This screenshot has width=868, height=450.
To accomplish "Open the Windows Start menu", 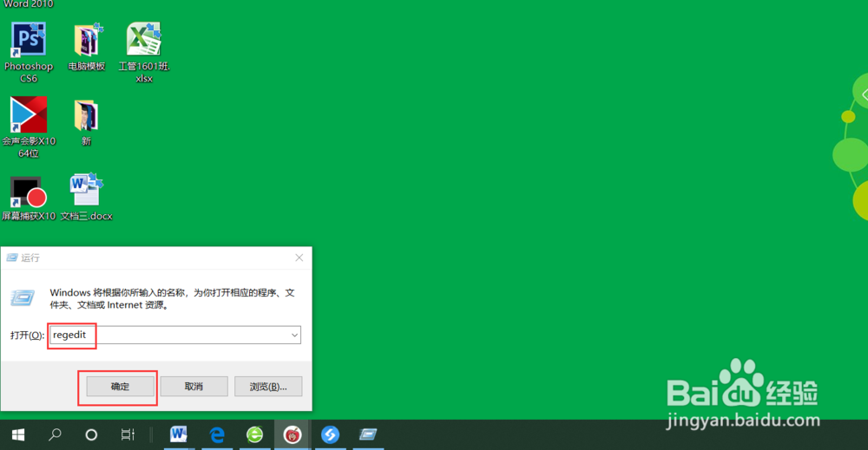I will pyautogui.click(x=17, y=435).
